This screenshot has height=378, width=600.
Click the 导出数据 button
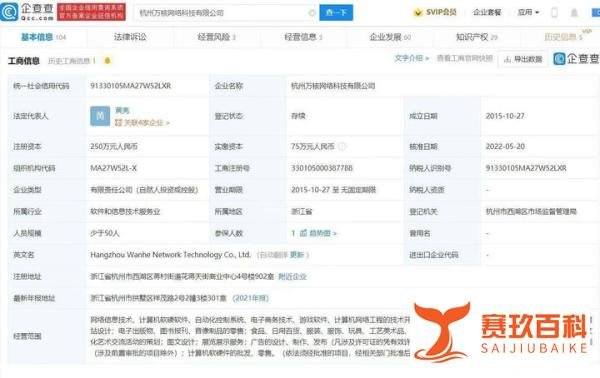coord(523,59)
